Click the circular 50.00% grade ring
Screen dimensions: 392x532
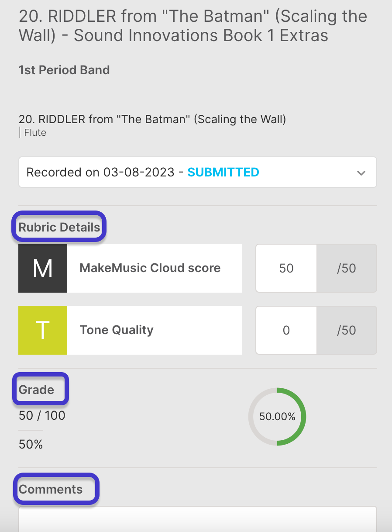click(x=277, y=416)
